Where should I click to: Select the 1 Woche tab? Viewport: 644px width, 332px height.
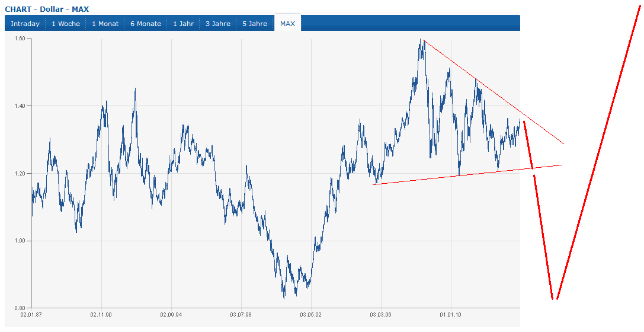[66, 24]
